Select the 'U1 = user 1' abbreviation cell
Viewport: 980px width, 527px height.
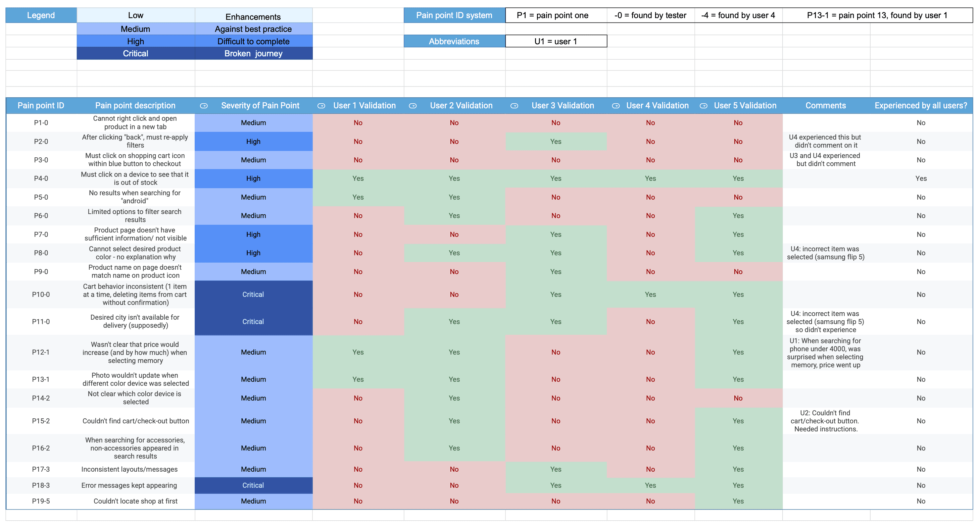556,41
